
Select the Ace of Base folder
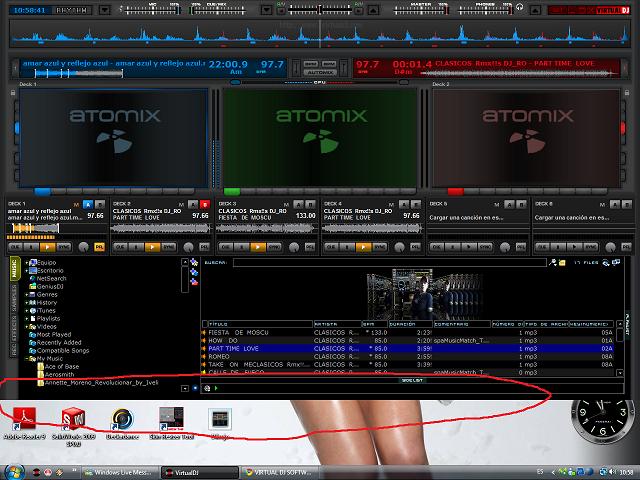[x=61, y=367]
